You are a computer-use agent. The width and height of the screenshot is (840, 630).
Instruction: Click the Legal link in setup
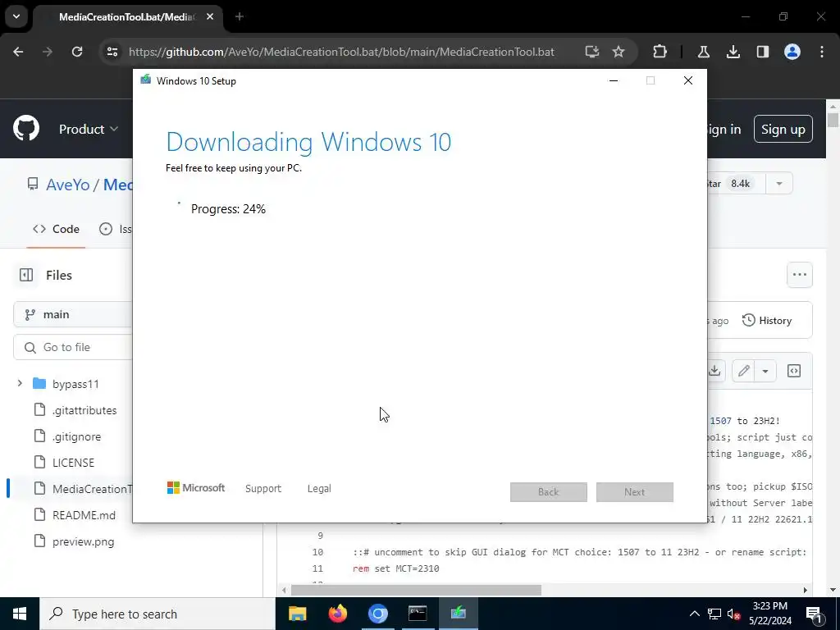(319, 489)
